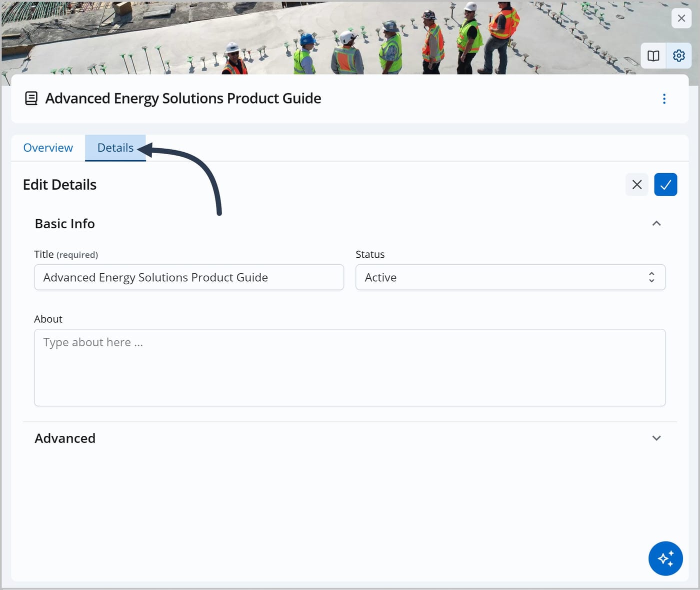Switch to the Overview tab
Screen dimensions: 700x590
(48, 148)
